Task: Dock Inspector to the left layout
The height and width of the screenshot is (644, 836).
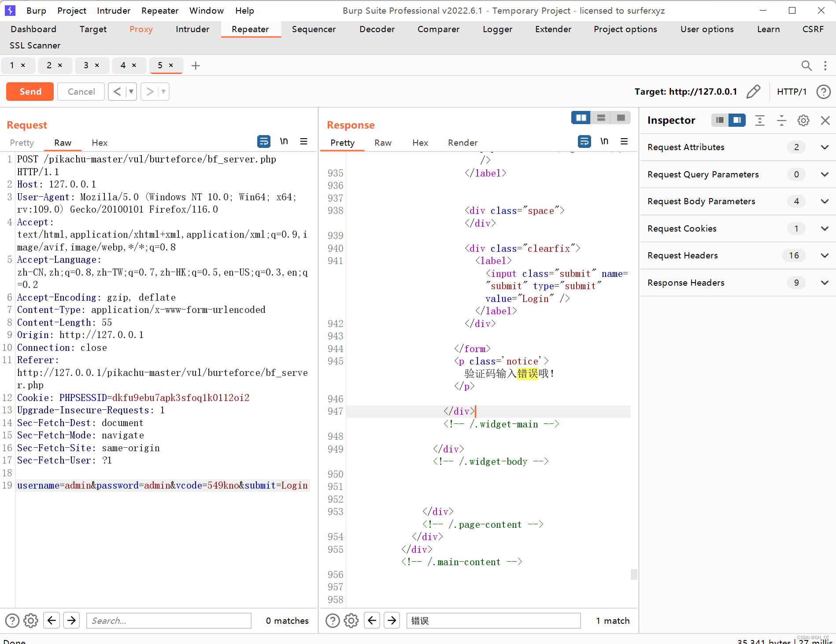Action: (x=720, y=120)
